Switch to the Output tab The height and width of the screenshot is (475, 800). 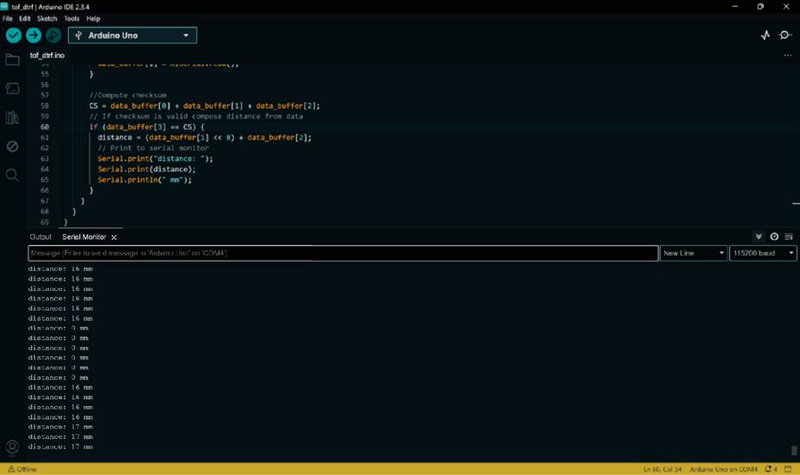tap(40, 237)
